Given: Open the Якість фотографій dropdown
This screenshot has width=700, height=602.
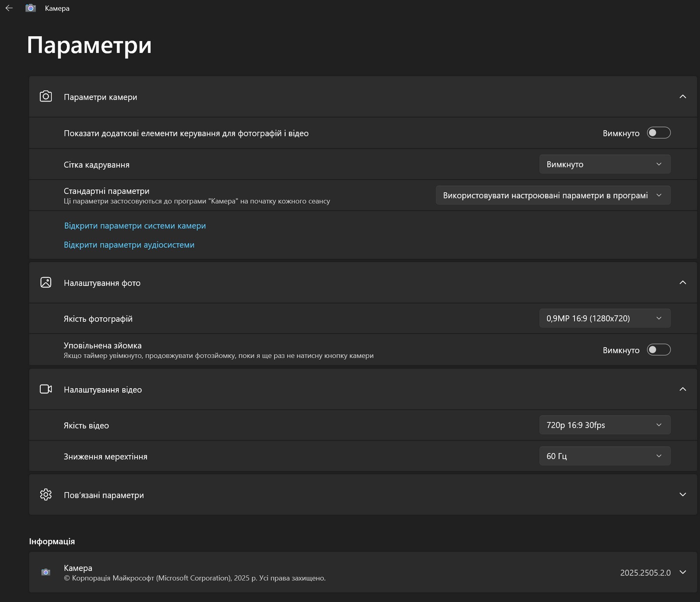Looking at the screenshot, I should (605, 318).
